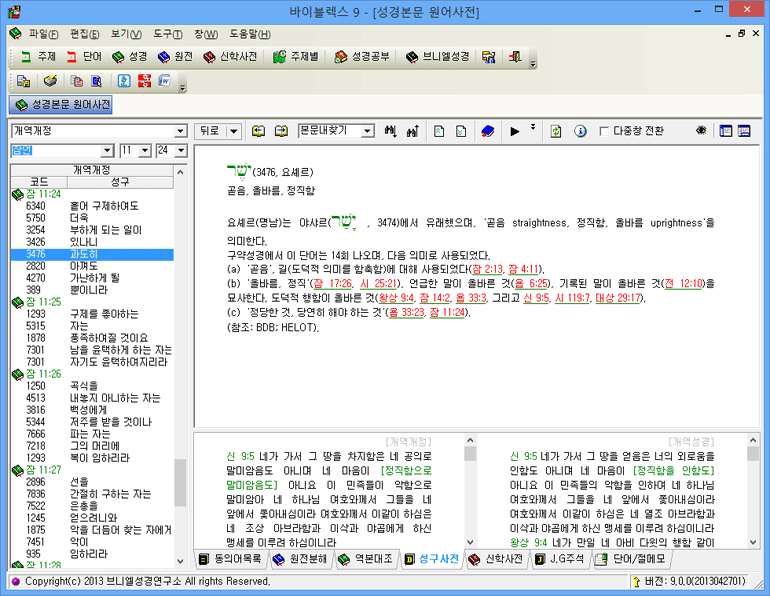Viewport: 770px width, 596px height.
Task: Click the printer icon in second toolbar
Action: click(50, 81)
